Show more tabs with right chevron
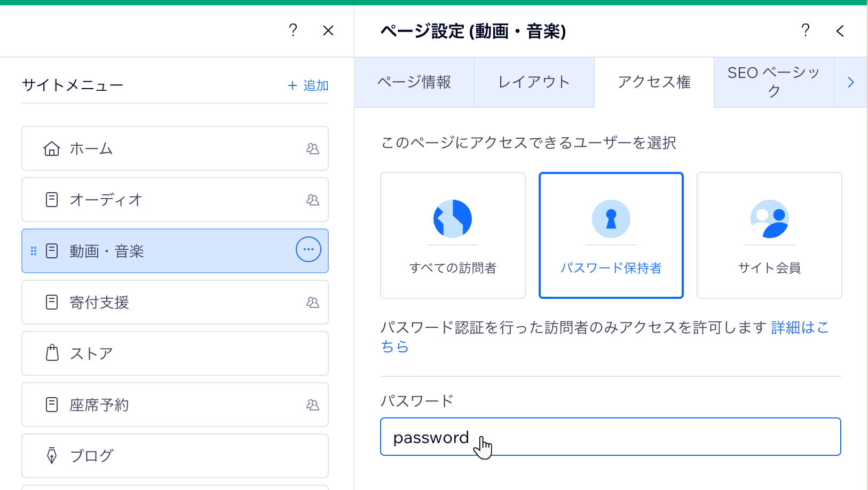868x490 pixels. pos(851,82)
